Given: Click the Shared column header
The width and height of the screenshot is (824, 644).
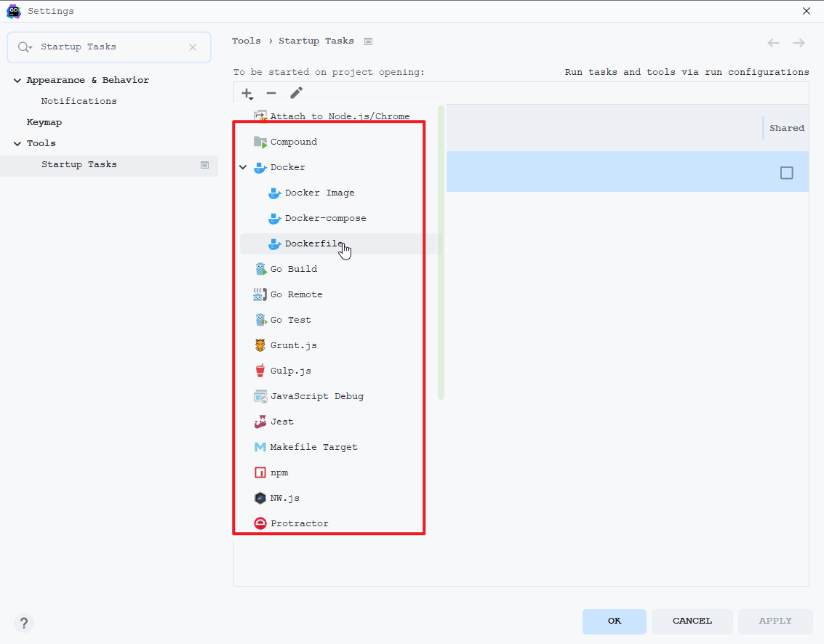Looking at the screenshot, I should pyautogui.click(x=786, y=128).
